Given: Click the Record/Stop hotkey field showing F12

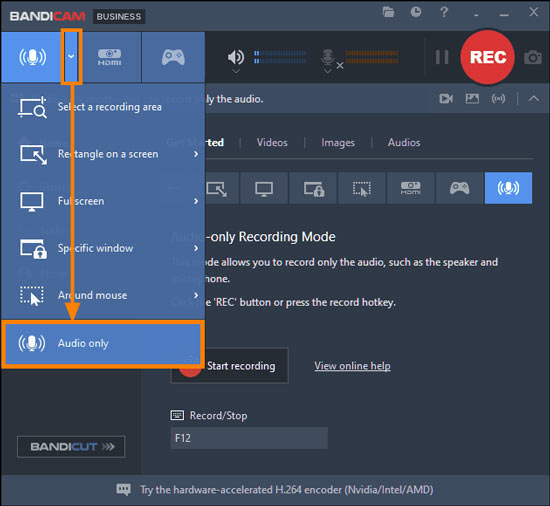Looking at the screenshot, I should pyautogui.click(x=249, y=438).
